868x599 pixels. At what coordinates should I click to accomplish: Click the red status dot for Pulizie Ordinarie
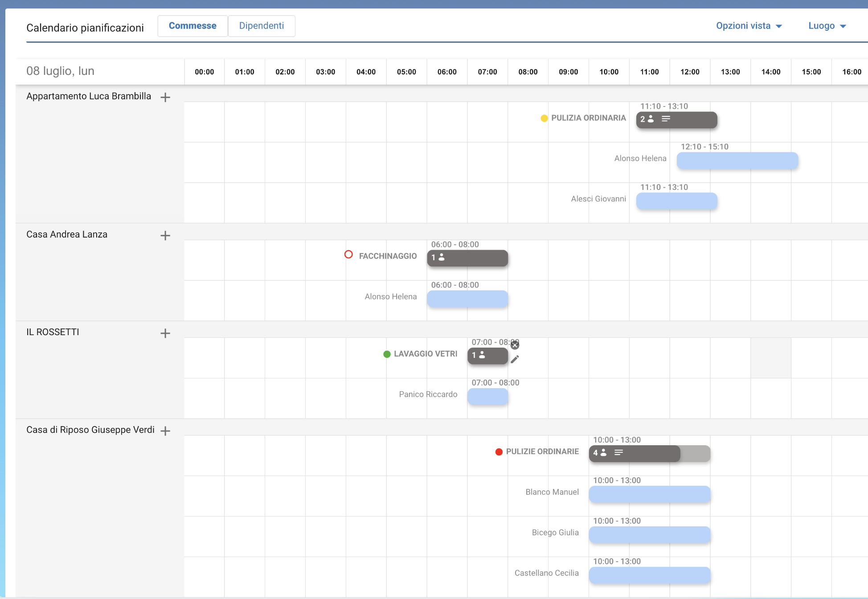click(499, 452)
